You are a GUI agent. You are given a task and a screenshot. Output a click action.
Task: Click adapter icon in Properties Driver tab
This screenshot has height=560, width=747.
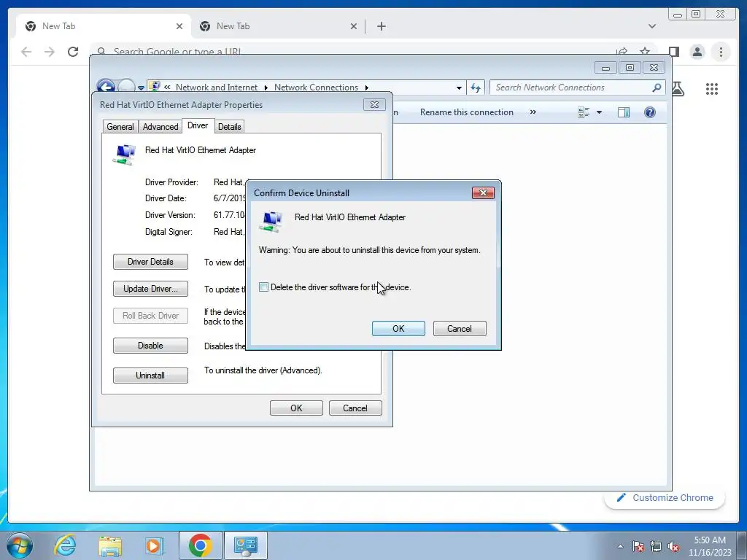pos(124,155)
